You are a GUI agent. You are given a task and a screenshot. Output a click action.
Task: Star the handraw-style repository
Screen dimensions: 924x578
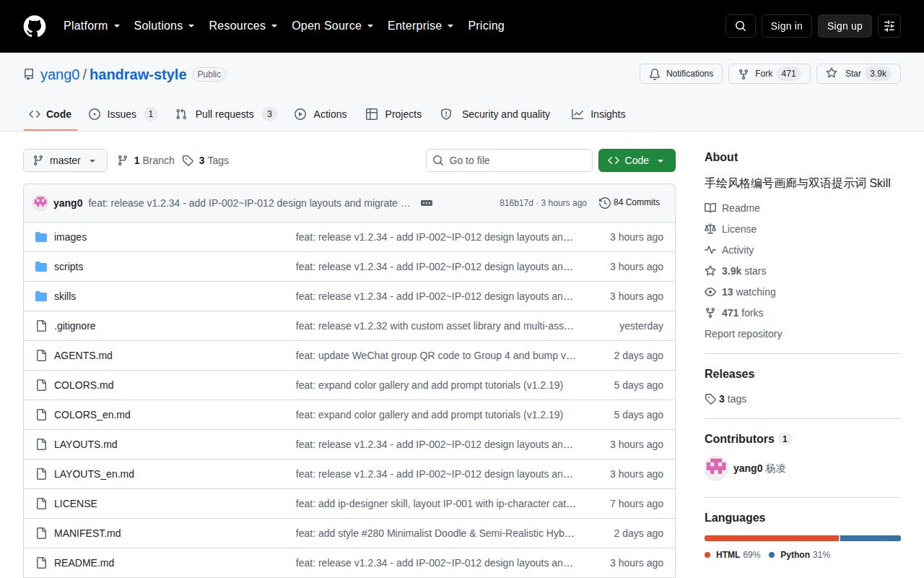[858, 74]
